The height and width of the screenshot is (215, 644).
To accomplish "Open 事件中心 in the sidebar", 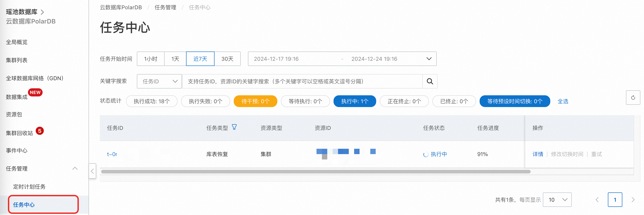I will (17, 150).
